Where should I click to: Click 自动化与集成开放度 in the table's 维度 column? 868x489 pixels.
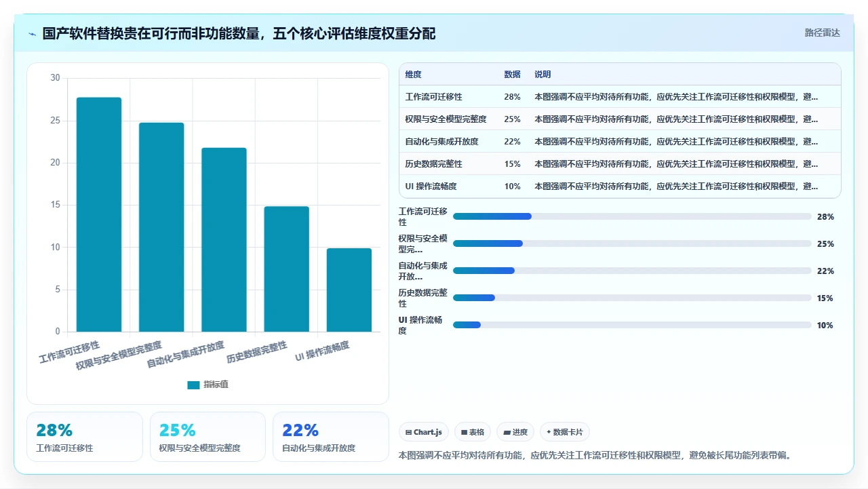(x=441, y=142)
